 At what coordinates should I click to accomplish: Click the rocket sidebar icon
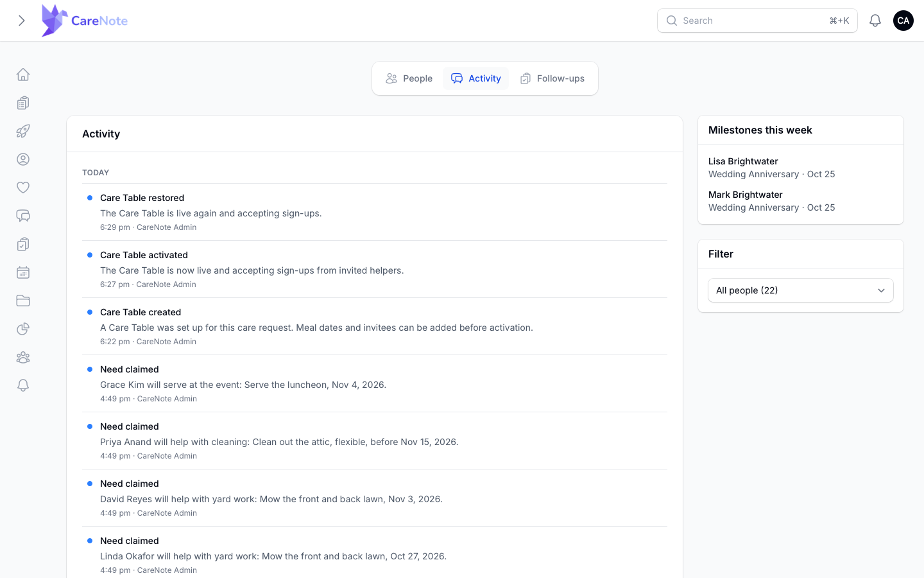[x=23, y=131]
